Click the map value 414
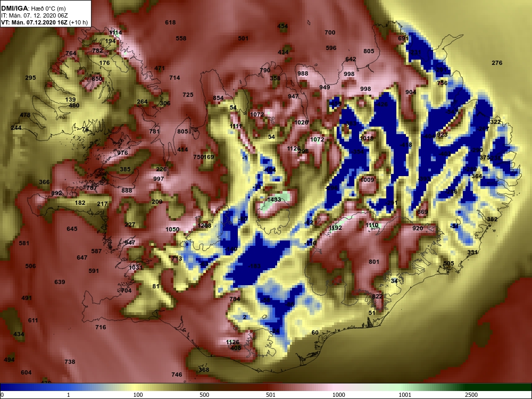The height and width of the screenshot is (399, 532). pyautogui.click(x=182, y=149)
